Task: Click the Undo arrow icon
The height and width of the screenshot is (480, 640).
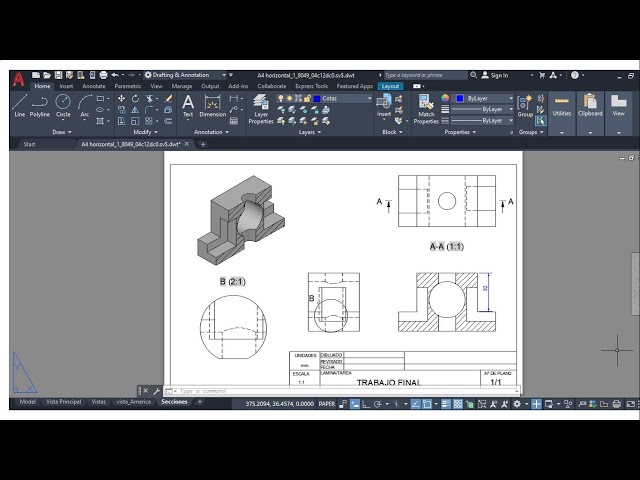Action: pos(115,75)
